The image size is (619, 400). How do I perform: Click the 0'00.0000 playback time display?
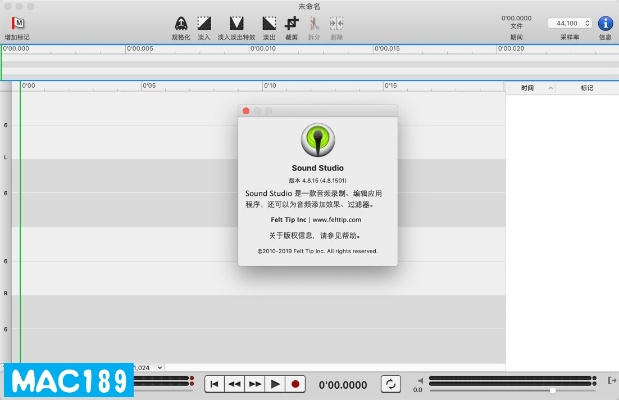[343, 385]
